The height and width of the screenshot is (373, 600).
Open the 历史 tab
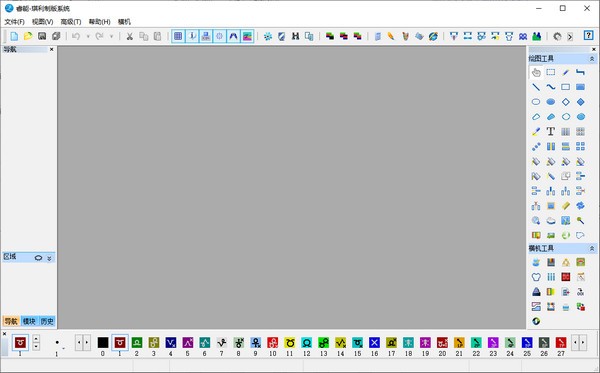[47, 321]
